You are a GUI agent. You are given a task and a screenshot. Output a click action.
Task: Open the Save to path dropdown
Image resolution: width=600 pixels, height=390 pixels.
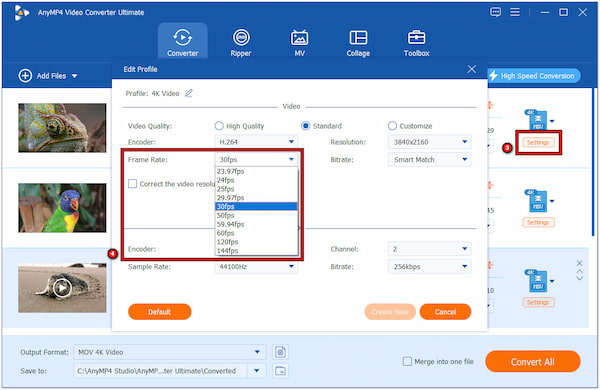click(257, 370)
